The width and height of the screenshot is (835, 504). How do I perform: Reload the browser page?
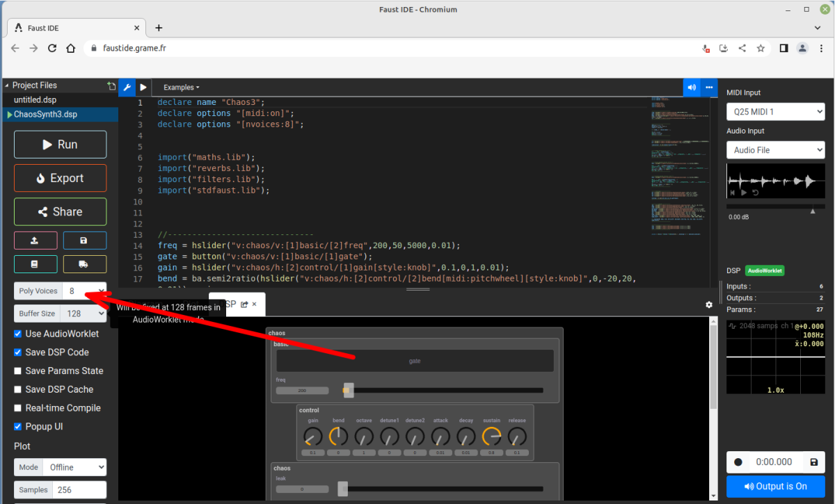click(52, 49)
